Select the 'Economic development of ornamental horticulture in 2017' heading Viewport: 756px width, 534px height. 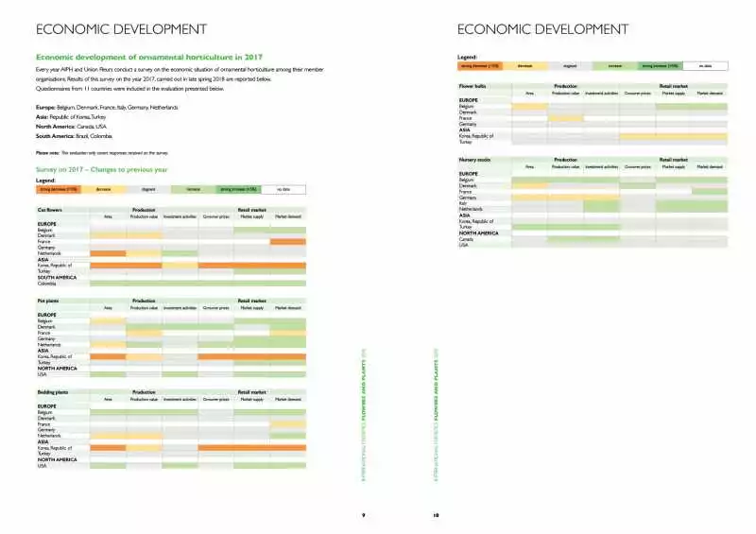pos(149,57)
